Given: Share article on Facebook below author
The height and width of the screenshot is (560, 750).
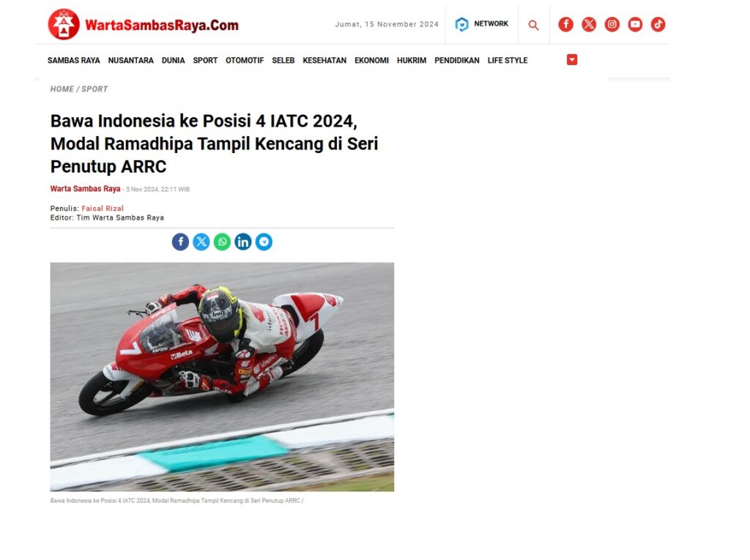Looking at the screenshot, I should click(180, 242).
